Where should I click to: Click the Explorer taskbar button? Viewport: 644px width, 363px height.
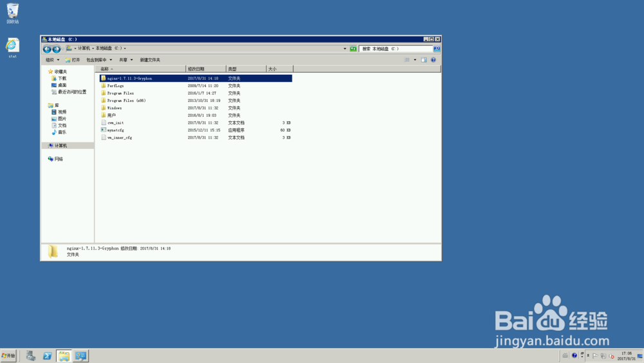[x=64, y=356]
